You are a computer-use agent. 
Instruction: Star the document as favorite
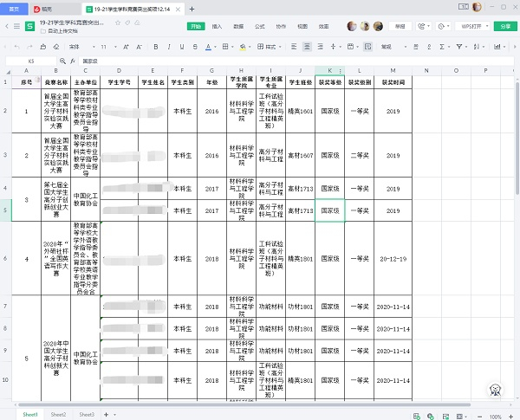[118, 23]
